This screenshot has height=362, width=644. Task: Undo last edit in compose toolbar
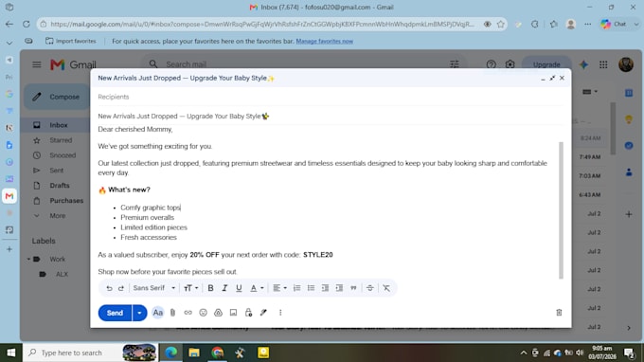(x=109, y=288)
